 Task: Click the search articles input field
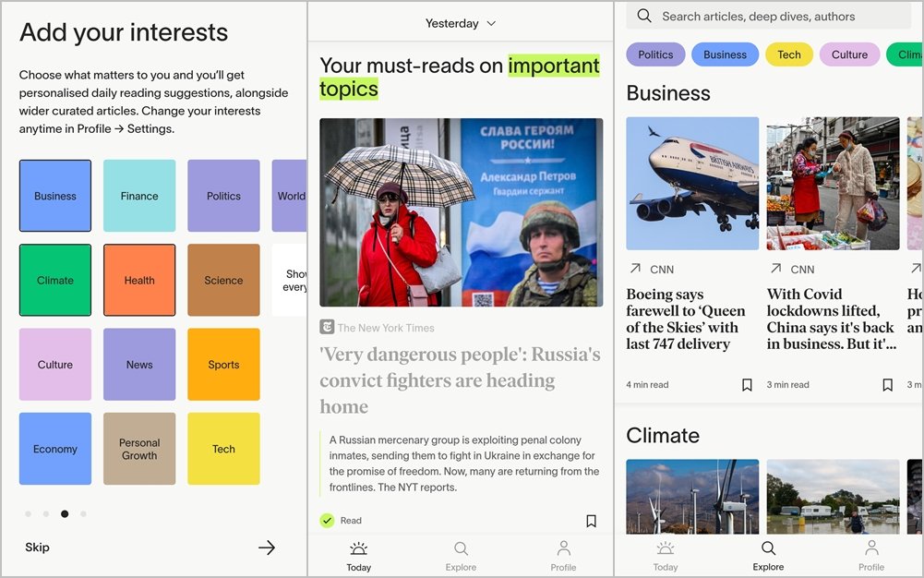[775, 16]
